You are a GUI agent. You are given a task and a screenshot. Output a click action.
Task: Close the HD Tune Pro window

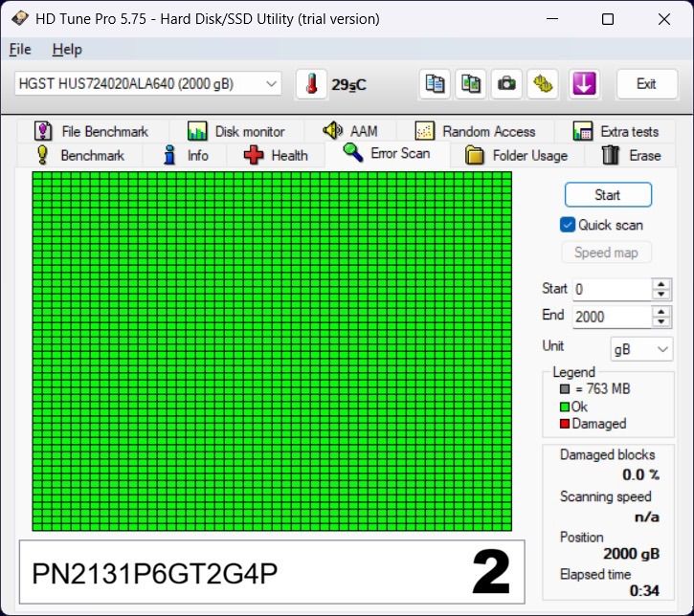pos(664,19)
